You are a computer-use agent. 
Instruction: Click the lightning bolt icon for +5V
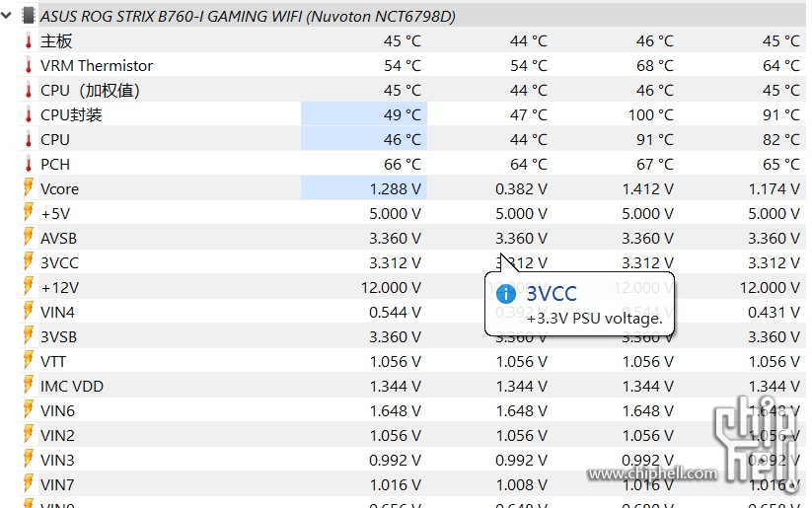click(29, 213)
